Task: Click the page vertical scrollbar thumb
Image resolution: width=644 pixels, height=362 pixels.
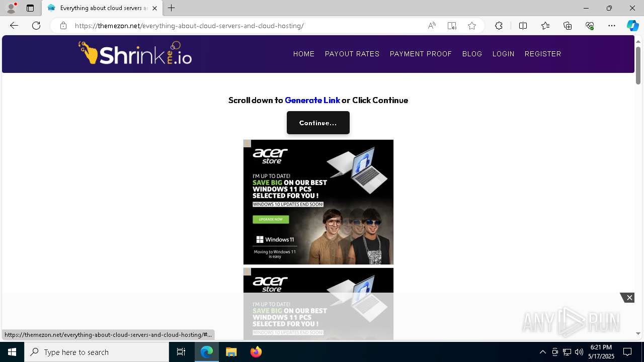Action: 638,65
